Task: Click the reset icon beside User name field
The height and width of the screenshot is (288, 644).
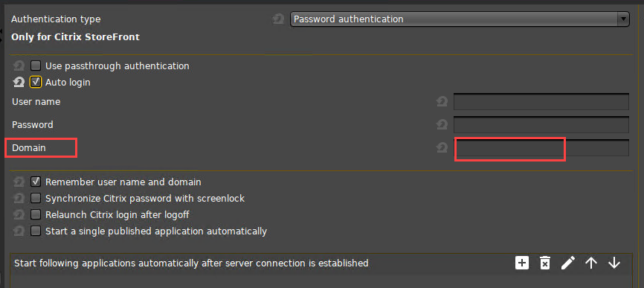Action: [x=442, y=102]
